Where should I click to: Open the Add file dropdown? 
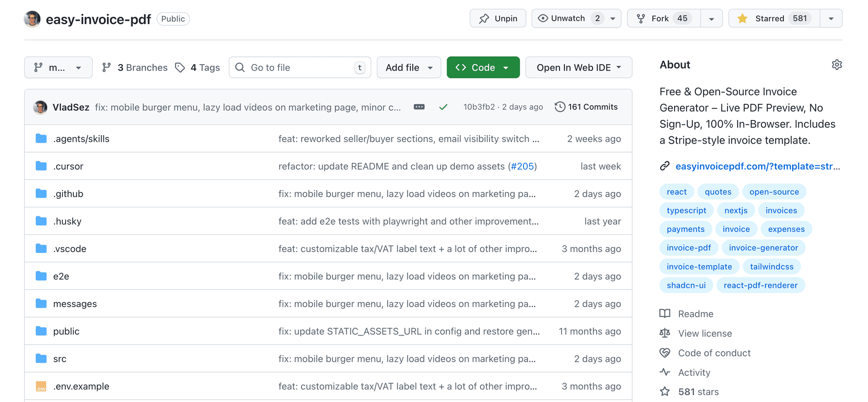point(409,67)
